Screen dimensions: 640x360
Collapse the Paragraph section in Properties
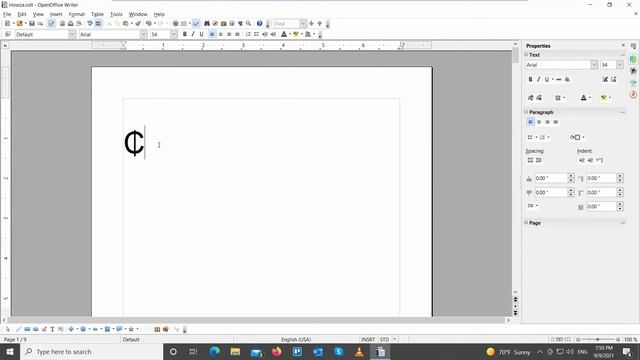tap(526, 112)
